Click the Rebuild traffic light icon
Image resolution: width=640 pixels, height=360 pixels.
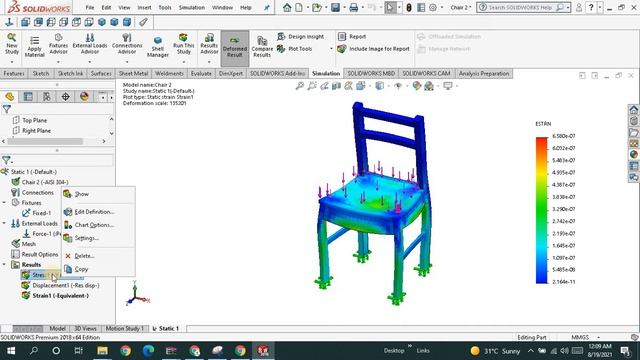pos(409,7)
